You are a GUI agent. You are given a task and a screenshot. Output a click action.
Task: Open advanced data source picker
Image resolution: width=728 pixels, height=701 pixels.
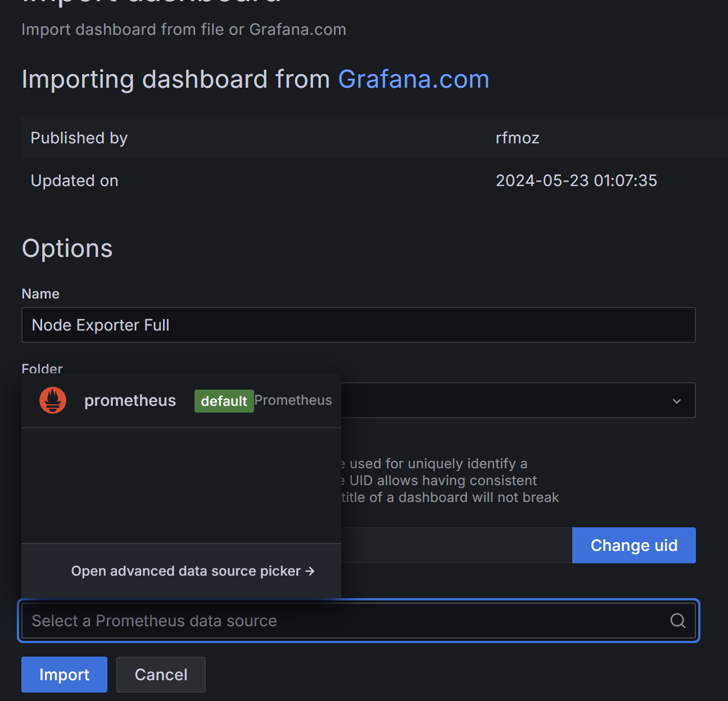192,571
